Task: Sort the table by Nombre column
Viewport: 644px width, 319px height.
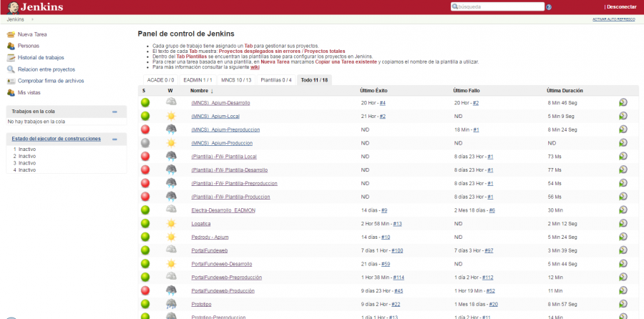Action: pyautogui.click(x=202, y=91)
